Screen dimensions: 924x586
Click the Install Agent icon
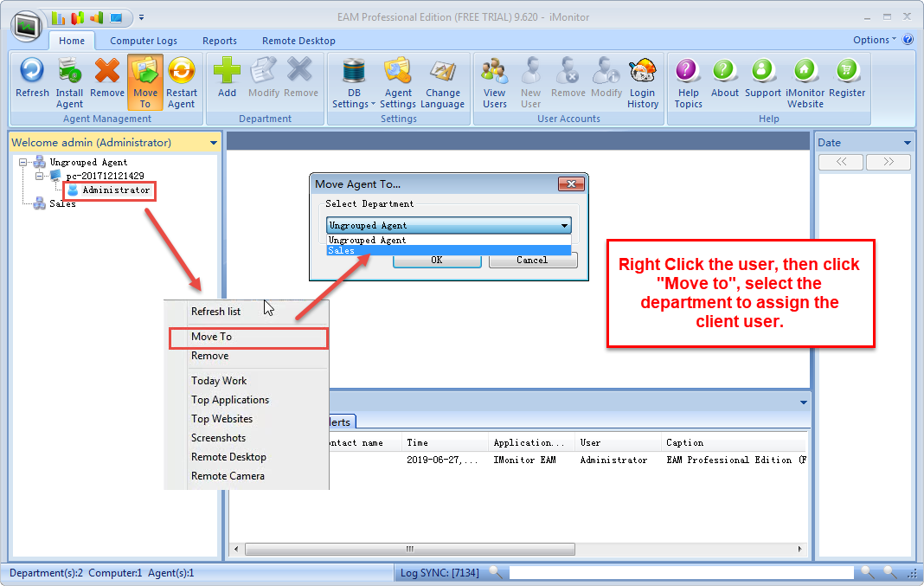pos(69,70)
